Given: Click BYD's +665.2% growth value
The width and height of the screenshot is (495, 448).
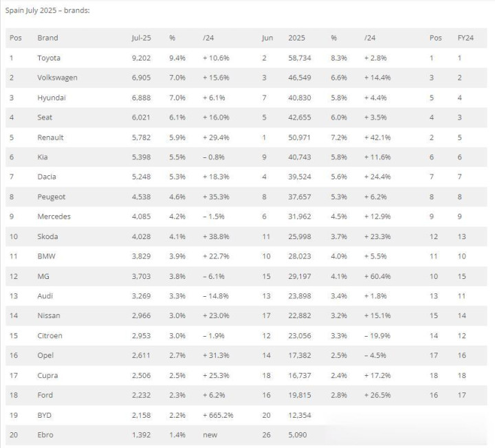Looking at the screenshot, I should tap(219, 415).
